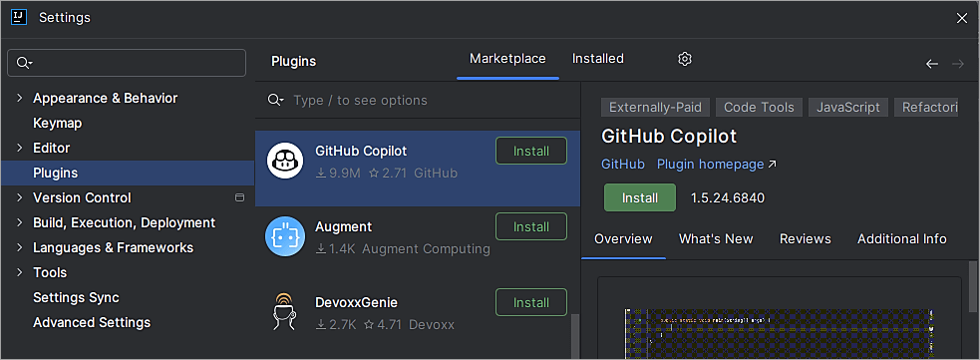Select the Plugins settings page
Image resolution: width=980 pixels, height=360 pixels.
pyautogui.click(x=127, y=174)
